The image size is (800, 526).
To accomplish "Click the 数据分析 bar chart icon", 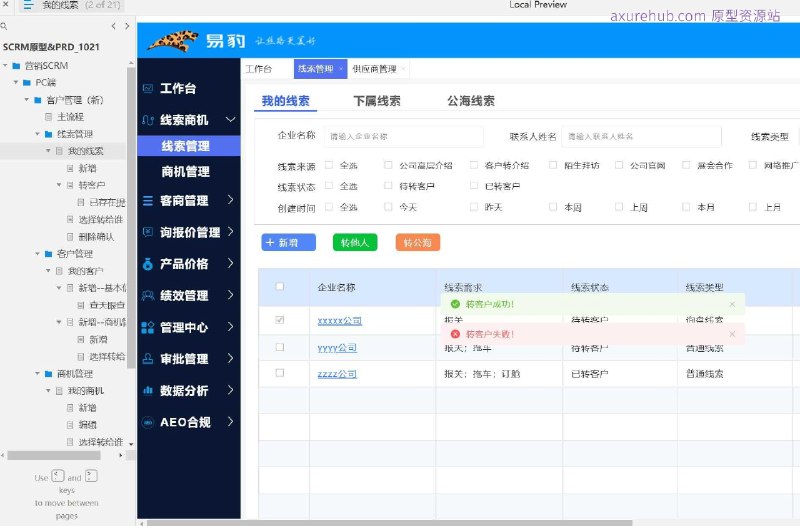I will 148,391.
